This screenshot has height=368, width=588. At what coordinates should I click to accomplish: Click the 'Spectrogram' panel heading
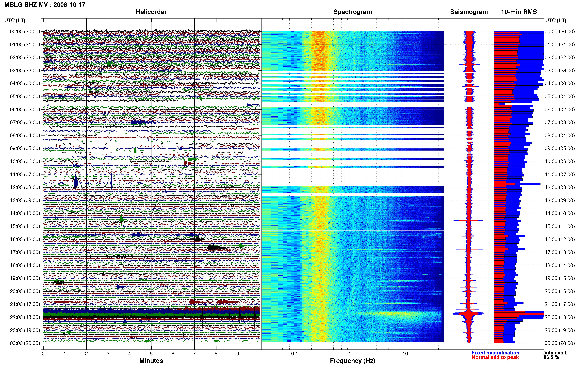coord(352,12)
